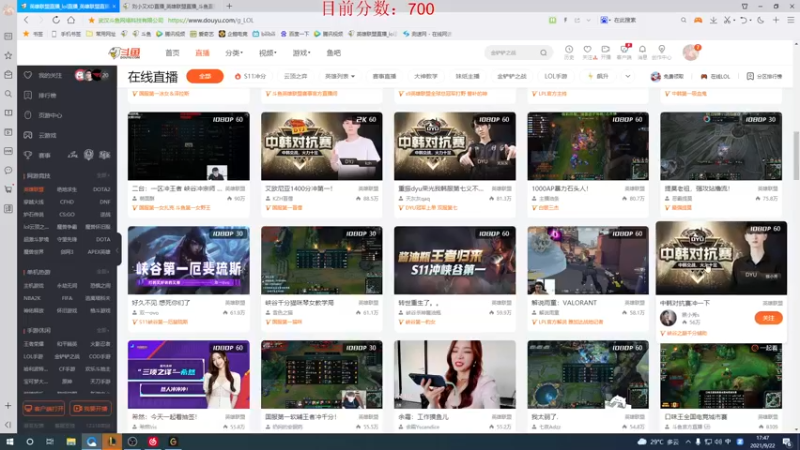Open browser home page icon

pos(71,20)
